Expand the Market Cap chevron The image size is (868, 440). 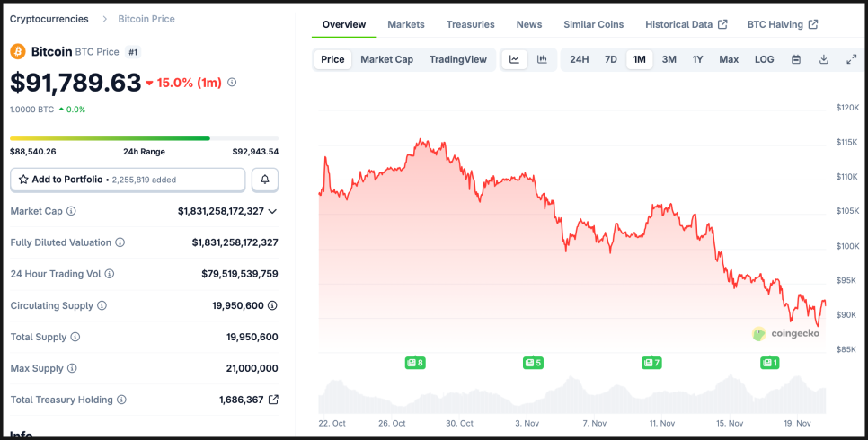tap(272, 211)
